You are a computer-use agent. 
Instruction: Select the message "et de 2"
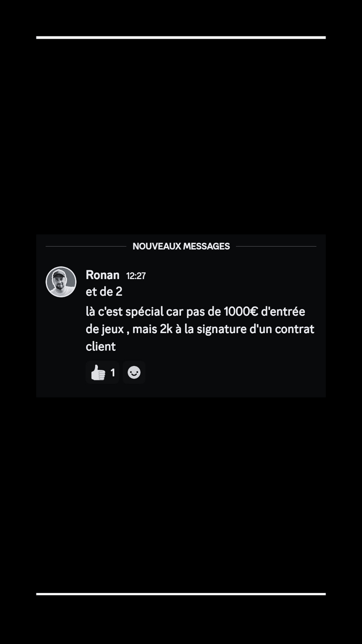coord(104,292)
